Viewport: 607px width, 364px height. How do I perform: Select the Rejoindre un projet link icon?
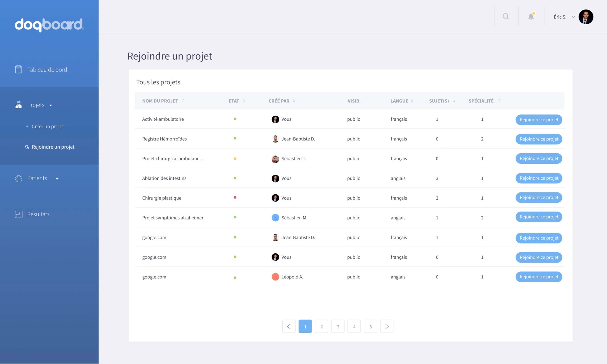(x=27, y=147)
